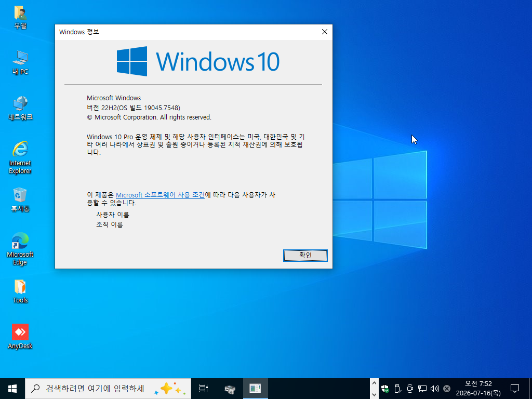The height and width of the screenshot is (399, 532).
Task: Click the 확인 button in Windows 정보 dialog
Action: [x=305, y=256]
